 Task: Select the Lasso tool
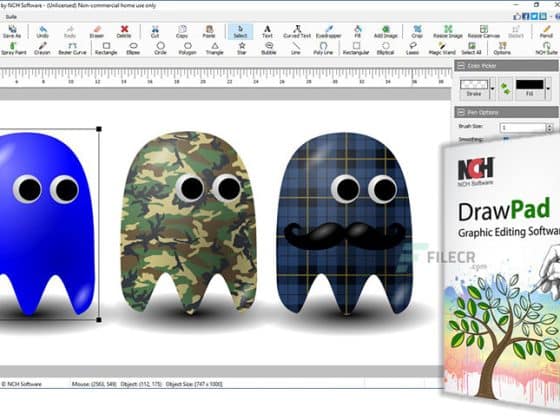coord(412,48)
